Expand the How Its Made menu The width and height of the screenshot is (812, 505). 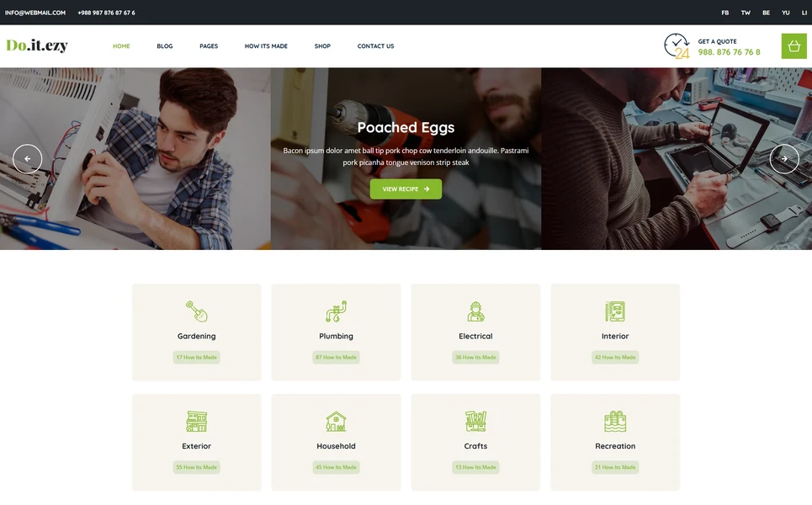coord(266,46)
